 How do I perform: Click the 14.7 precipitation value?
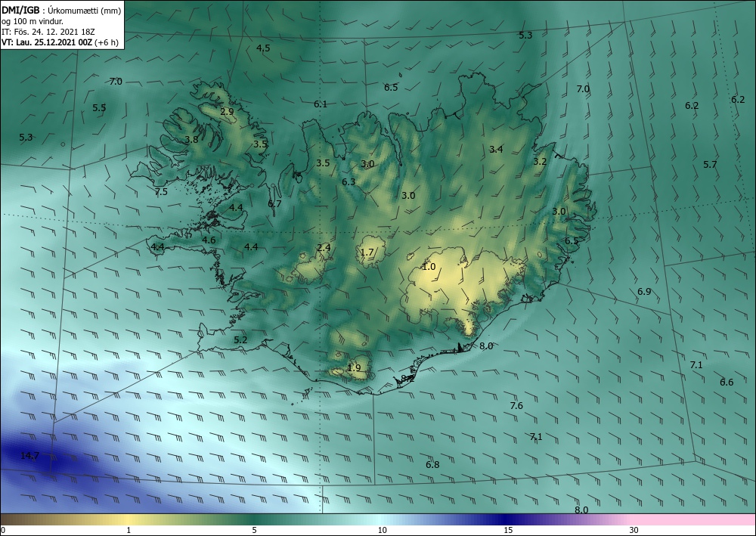pyautogui.click(x=29, y=456)
